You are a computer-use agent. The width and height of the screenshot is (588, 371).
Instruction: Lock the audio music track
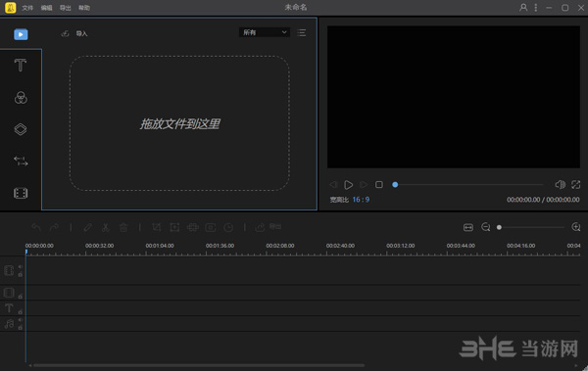21,328
